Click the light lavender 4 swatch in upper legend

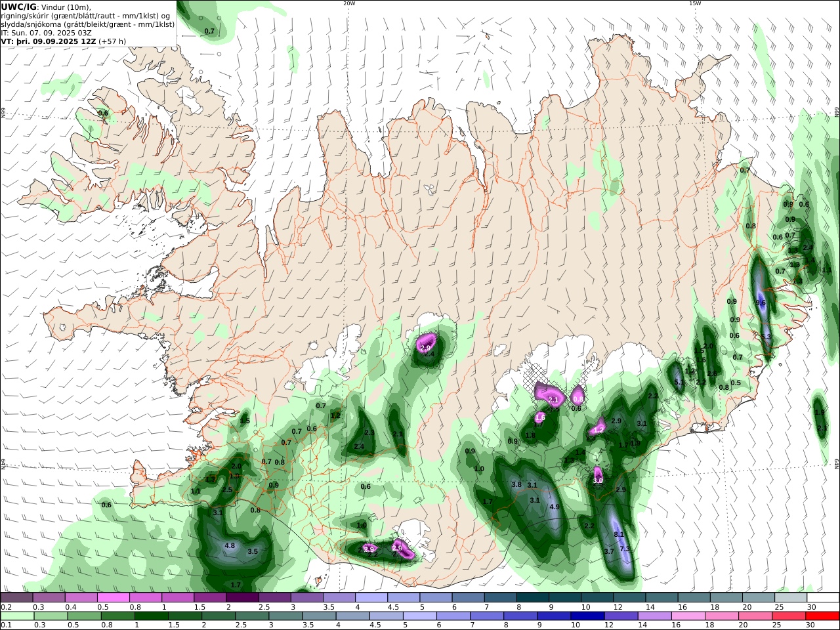coord(371,597)
